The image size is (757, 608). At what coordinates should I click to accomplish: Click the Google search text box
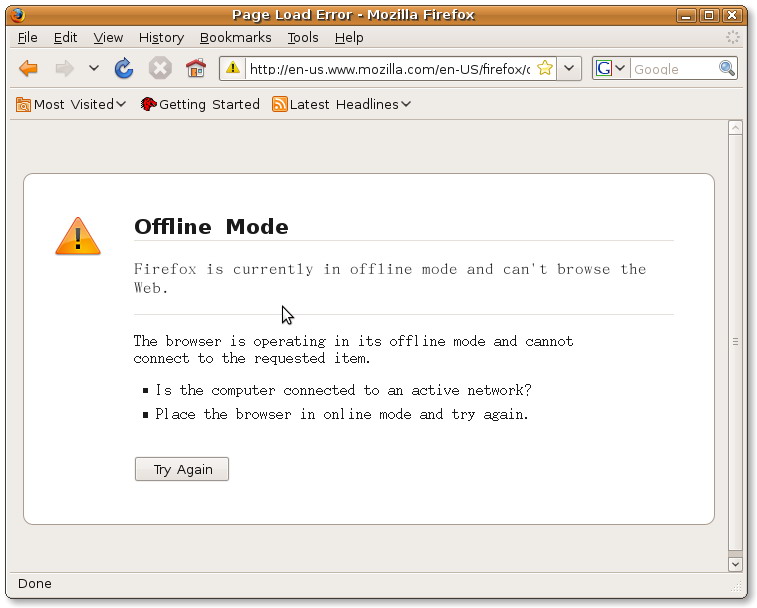click(674, 69)
